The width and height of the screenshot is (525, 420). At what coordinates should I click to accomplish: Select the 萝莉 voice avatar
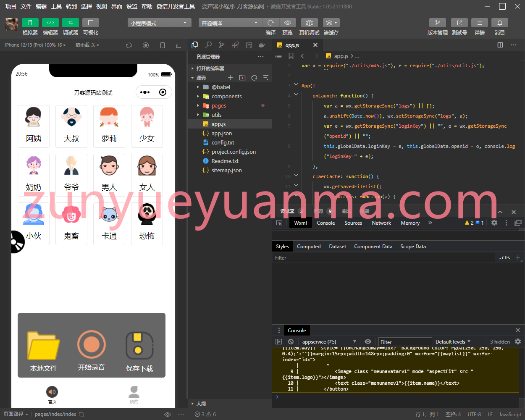click(109, 126)
